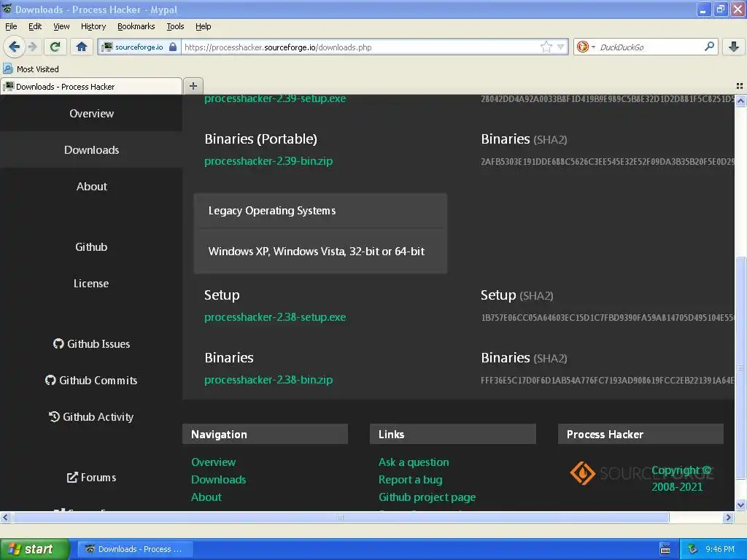
Task: Open the home page icon
Action: (x=82, y=47)
